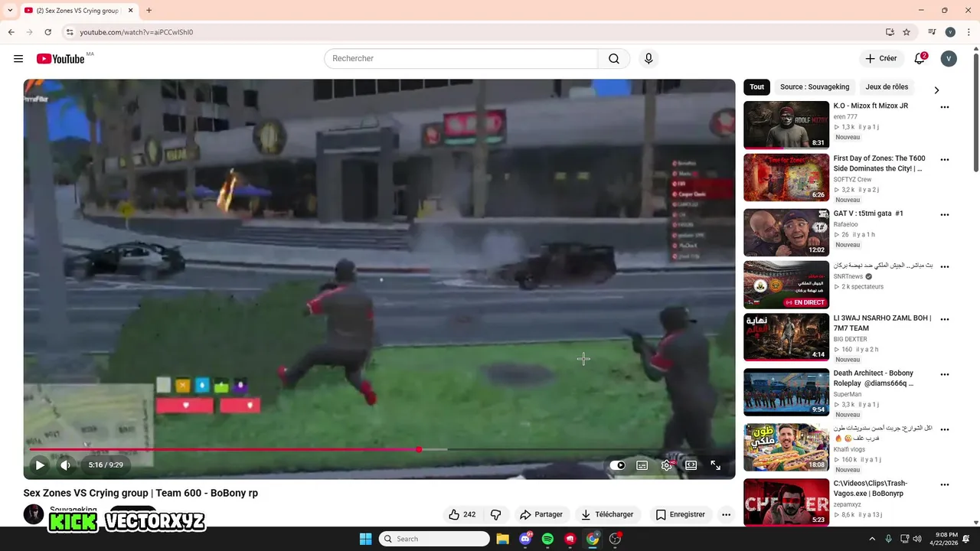Enter full screen mode

[x=715, y=465]
